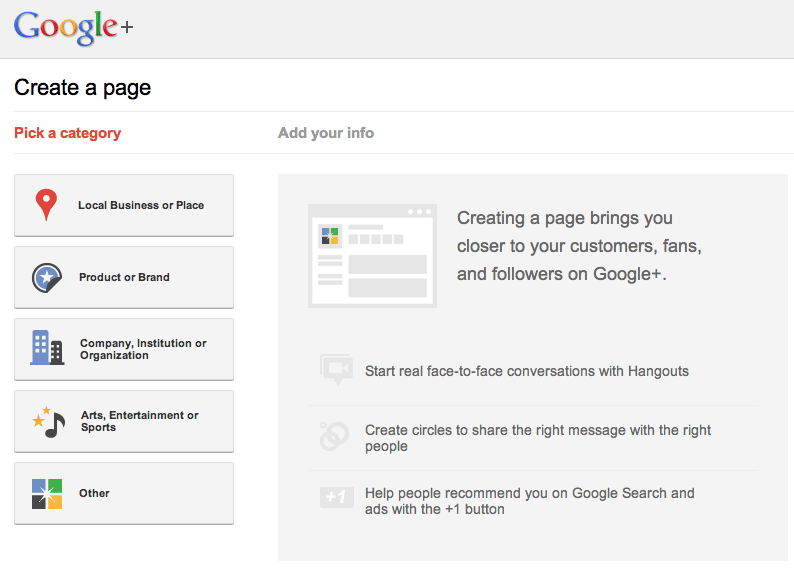Viewport: 794px width, 574px height.
Task: Click the Create a page heading
Action: click(x=83, y=87)
